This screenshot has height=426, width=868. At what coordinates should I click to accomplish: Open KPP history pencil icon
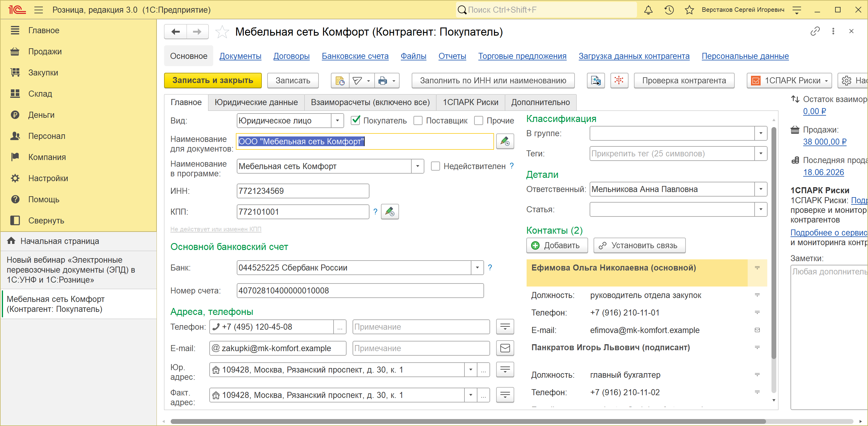pyautogui.click(x=390, y=212)
